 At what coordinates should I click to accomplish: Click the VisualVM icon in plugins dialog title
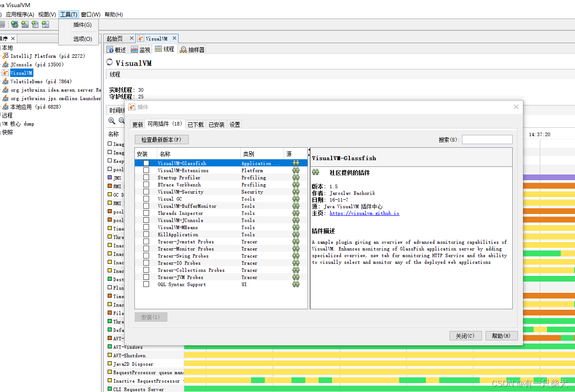click(132, 107)
